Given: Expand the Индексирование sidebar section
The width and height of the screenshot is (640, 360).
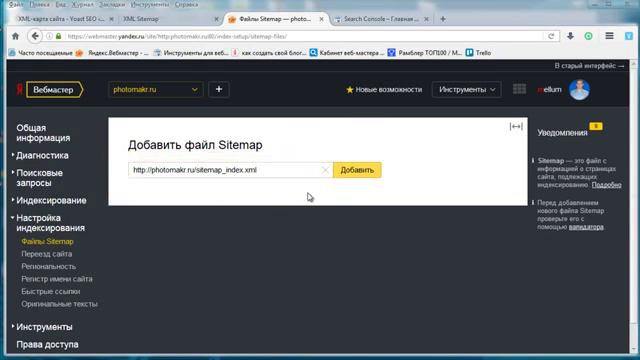Looking at the screenshot, I should [x=51, y=200].
